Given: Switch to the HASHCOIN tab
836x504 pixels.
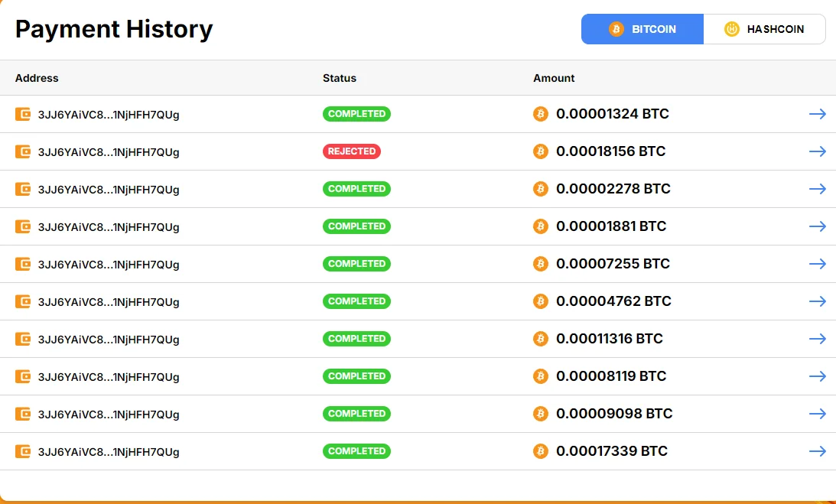Looking at the screenshot, I should pos(765,29).
